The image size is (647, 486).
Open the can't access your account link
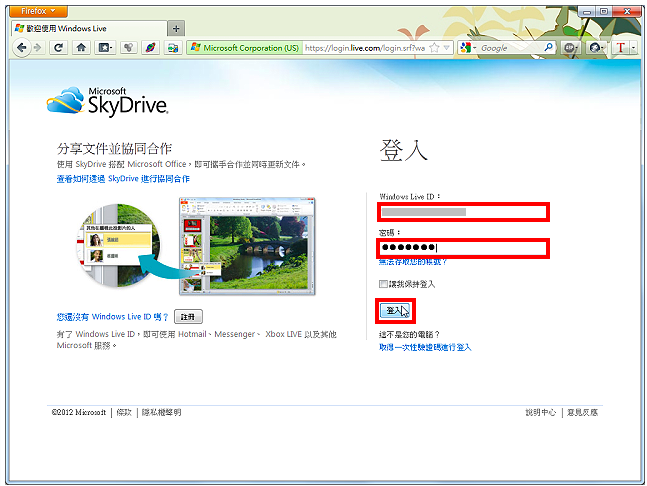(x=413, y=262)
